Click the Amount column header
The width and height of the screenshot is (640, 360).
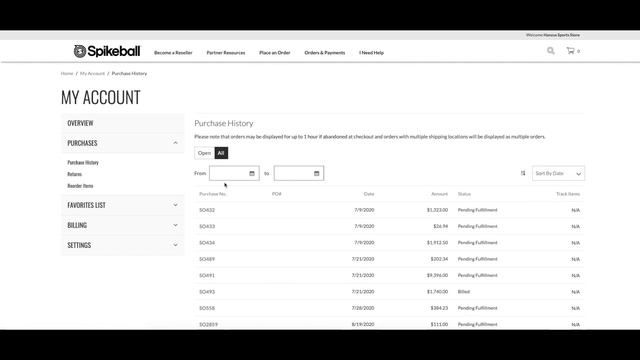(x=440, y=194)
